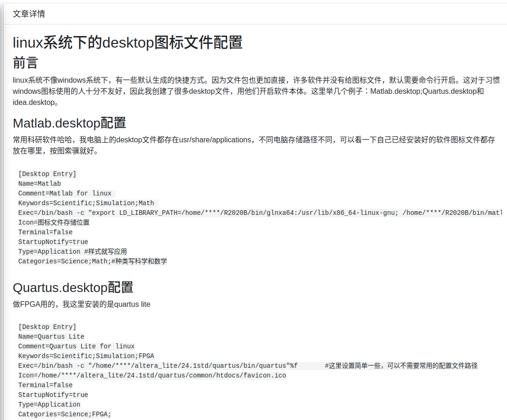The width and height of the screenshot is (507, 420).
Task: Click the article title linux系统下的desktop图标文件配置
Action: click(128, 43)
